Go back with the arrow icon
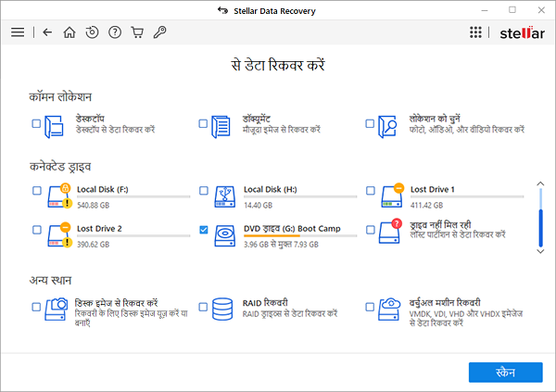This screenshot has height=392, width=556. (47, 32)
